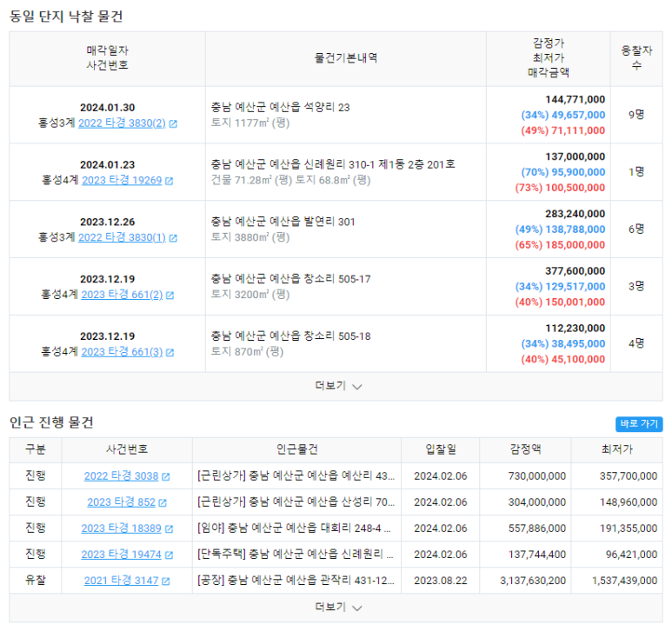Image resolution: width=672 pixels, height=625 pixels.
Task: Click the sale date 2024.01.30
Action: click(108, 108)
